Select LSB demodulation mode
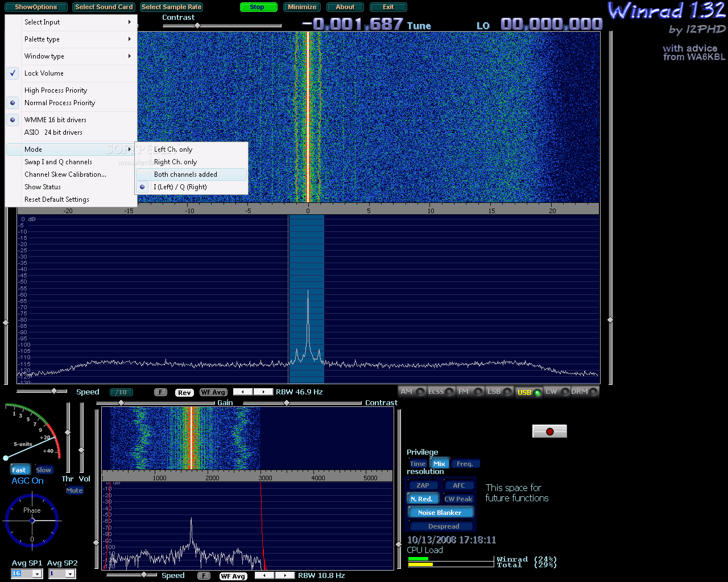Viewport: 728px width, 582px height. (499, 392)
